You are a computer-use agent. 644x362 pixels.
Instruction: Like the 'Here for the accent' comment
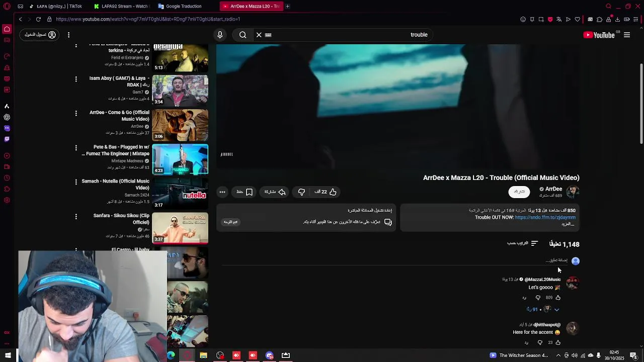[x=557, y=342]
